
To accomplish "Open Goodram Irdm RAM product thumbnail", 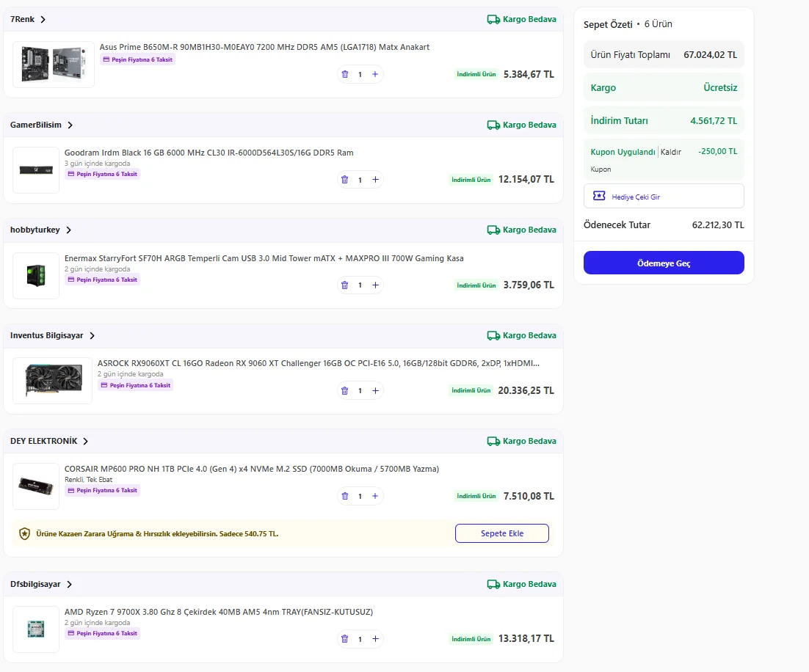I will point(36,170).
